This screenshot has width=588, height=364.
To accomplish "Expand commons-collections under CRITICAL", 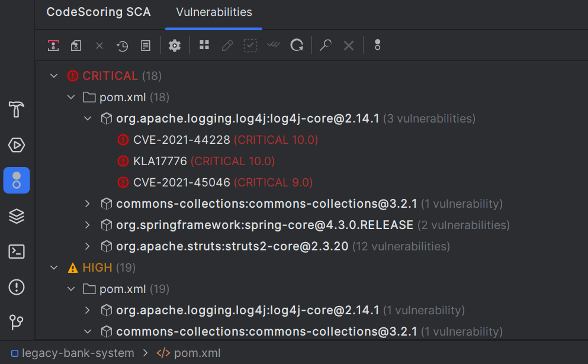I will coord(88,204).
